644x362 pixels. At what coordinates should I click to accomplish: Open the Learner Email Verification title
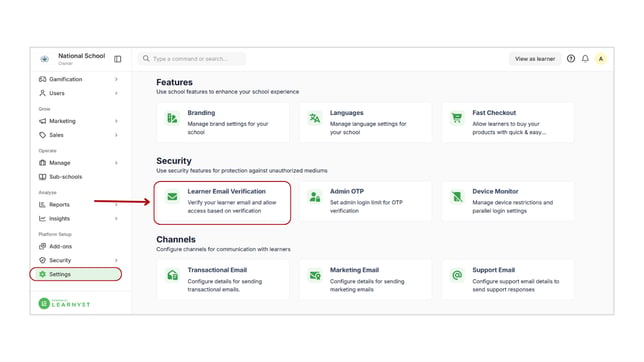(x=226, y=191)
